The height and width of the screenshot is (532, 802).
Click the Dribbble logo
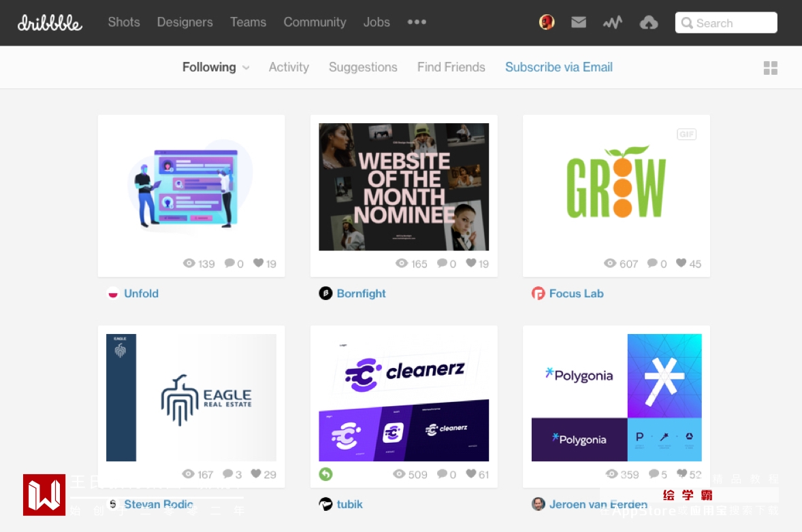pyautogui.click(x=50, y=23)
